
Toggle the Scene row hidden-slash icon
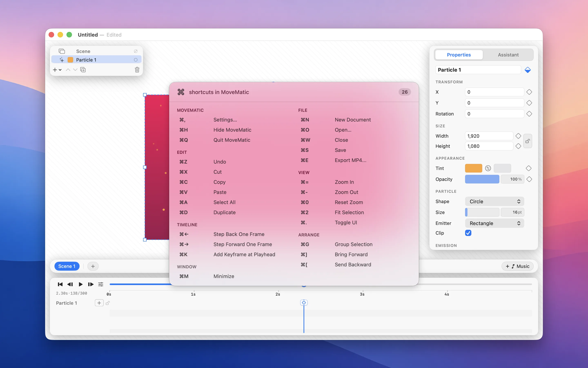[x=136, y=51]
